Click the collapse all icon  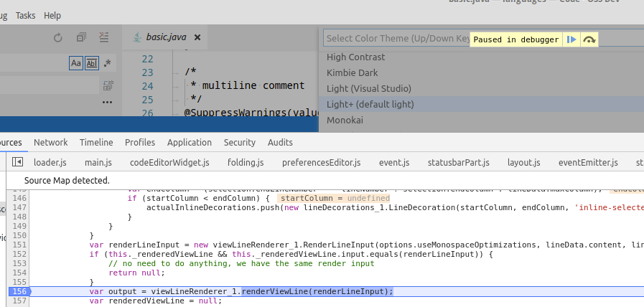pos(81,38)
